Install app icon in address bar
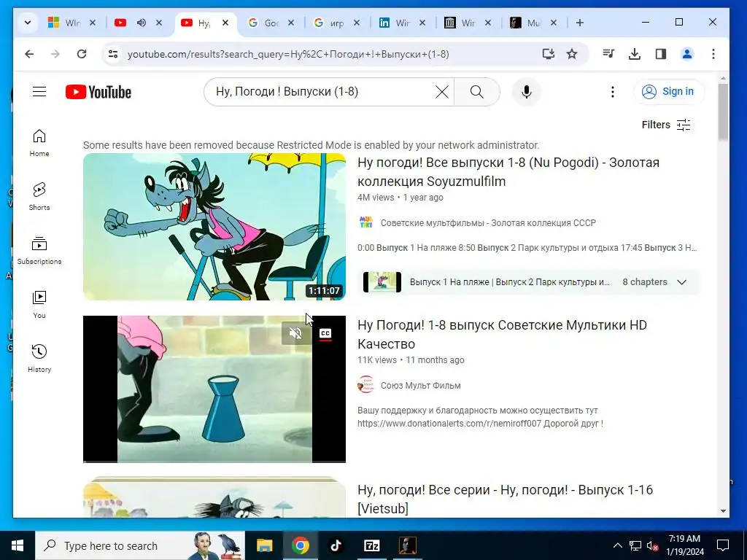This screenshot has width=747, height=560. [549, 54]
